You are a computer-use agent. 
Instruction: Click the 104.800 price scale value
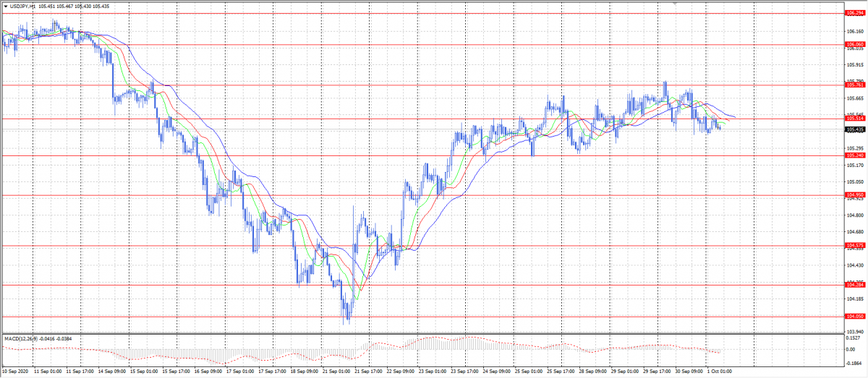pyautogui.click(x=855, y=215)
